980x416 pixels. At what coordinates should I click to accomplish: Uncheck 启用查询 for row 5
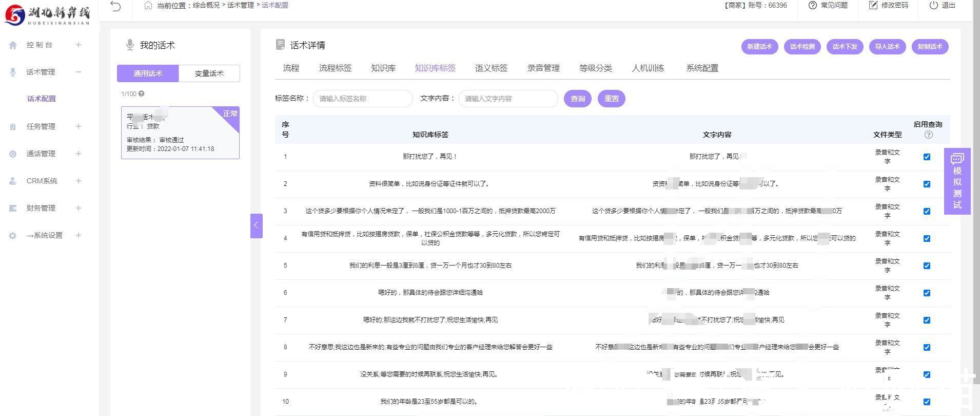point(927,266)
